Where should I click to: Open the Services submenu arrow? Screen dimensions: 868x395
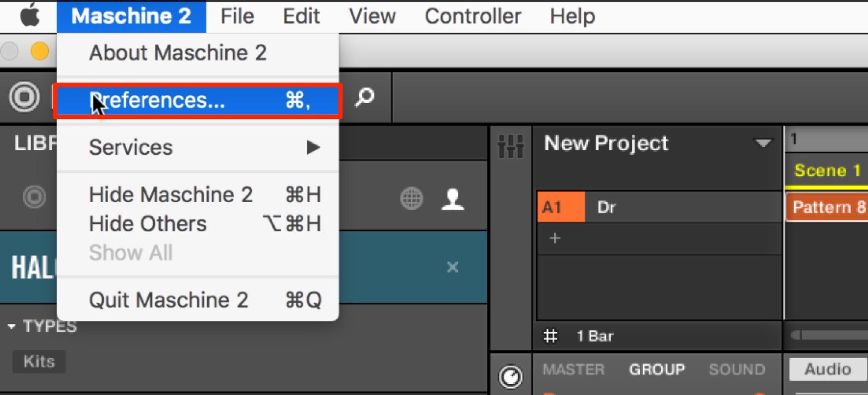pos(314,147)
